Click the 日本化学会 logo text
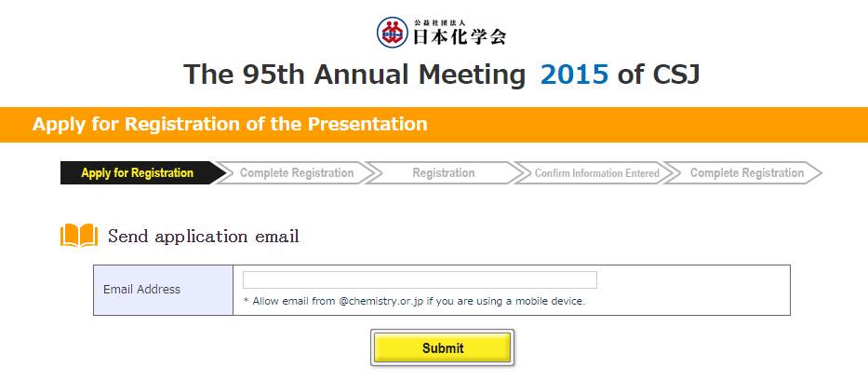 (x=460, y=37)
